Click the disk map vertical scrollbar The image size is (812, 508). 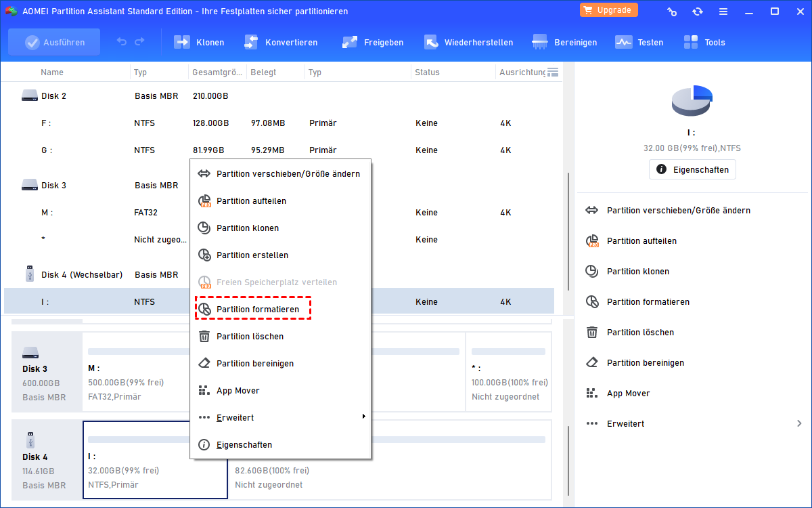(x=568, y=461)
